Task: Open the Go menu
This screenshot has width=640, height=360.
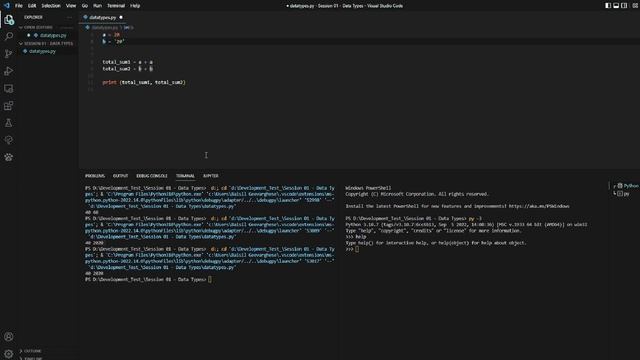Action: [x=85, y=6]
